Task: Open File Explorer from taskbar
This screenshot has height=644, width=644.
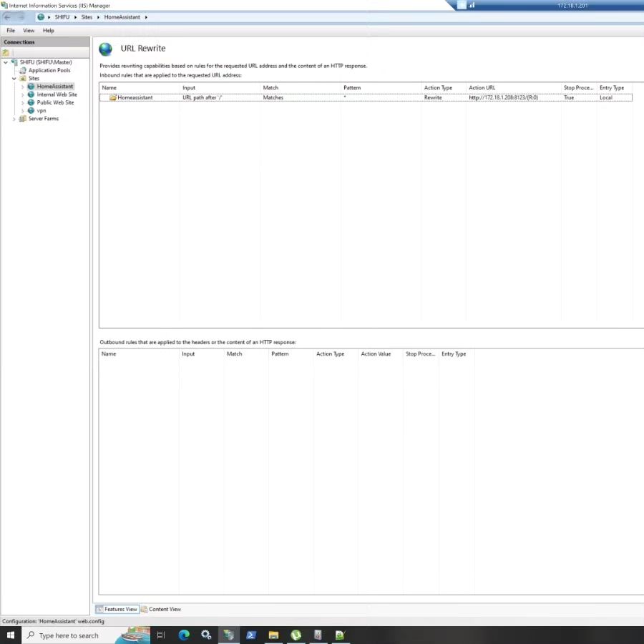Action: [273, 635]
